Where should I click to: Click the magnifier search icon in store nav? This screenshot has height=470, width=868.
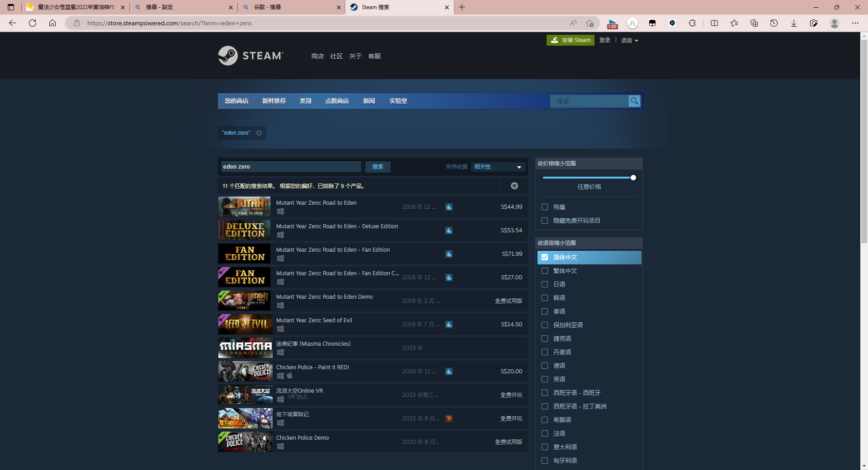pyautogui.click(x=634, y=101)
